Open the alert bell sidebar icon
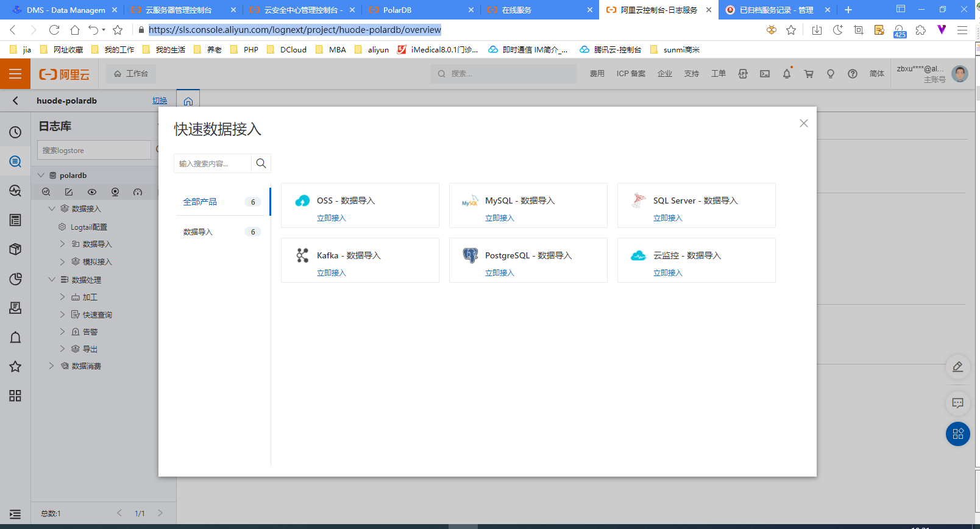 tap(15, 338)
